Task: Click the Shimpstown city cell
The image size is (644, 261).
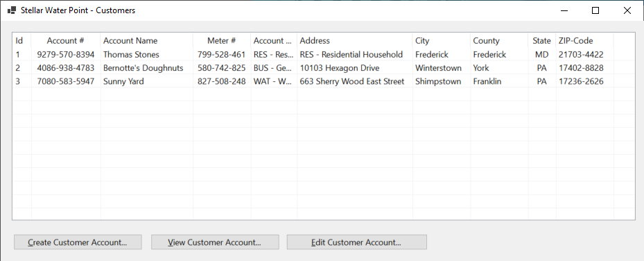Action: 438,81
